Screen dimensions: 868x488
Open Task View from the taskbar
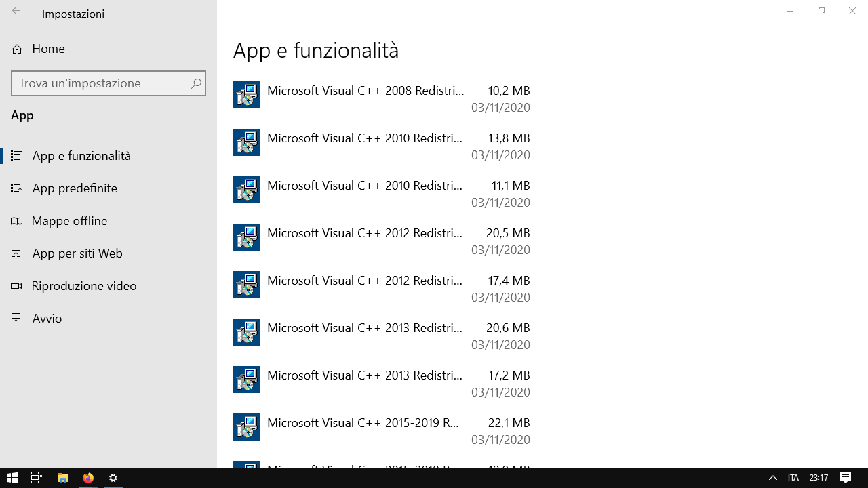37,478
